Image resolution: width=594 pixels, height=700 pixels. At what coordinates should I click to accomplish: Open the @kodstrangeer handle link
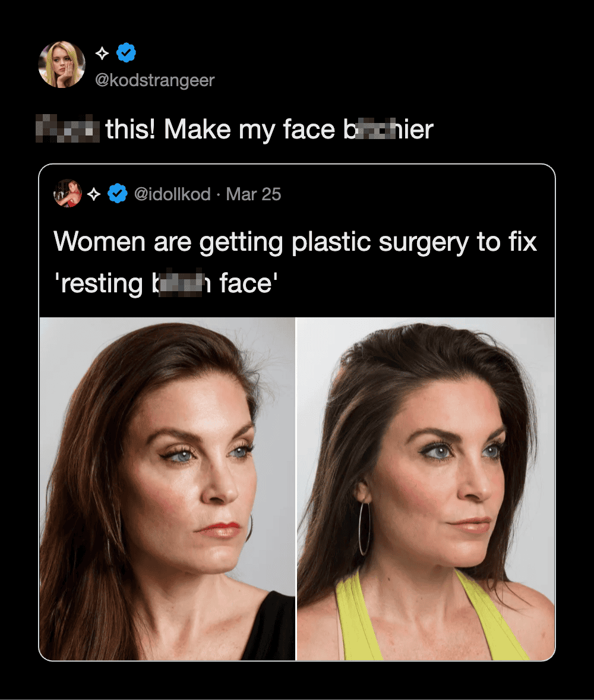point(154,80)
